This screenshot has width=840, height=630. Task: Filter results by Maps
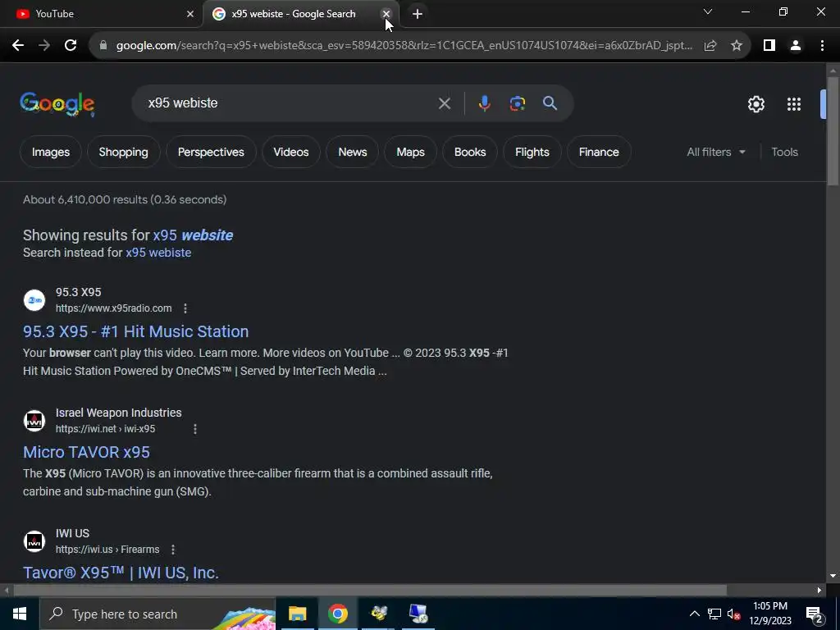(410, 152)
